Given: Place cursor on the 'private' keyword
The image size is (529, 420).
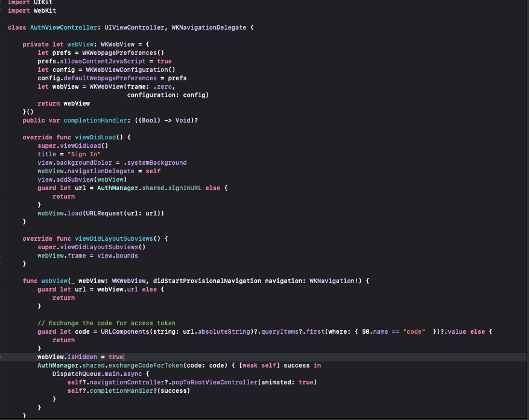Looking at the screenshot, I should 36,44.
